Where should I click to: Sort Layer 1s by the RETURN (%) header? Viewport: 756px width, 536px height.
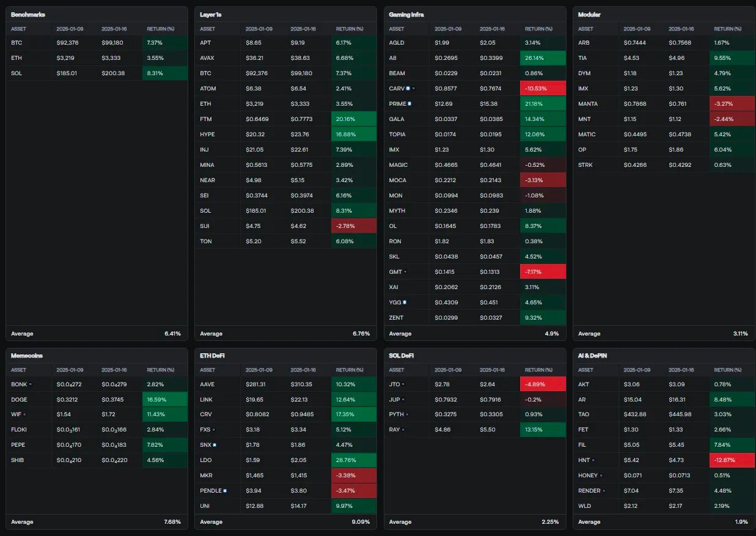(350, 29)
